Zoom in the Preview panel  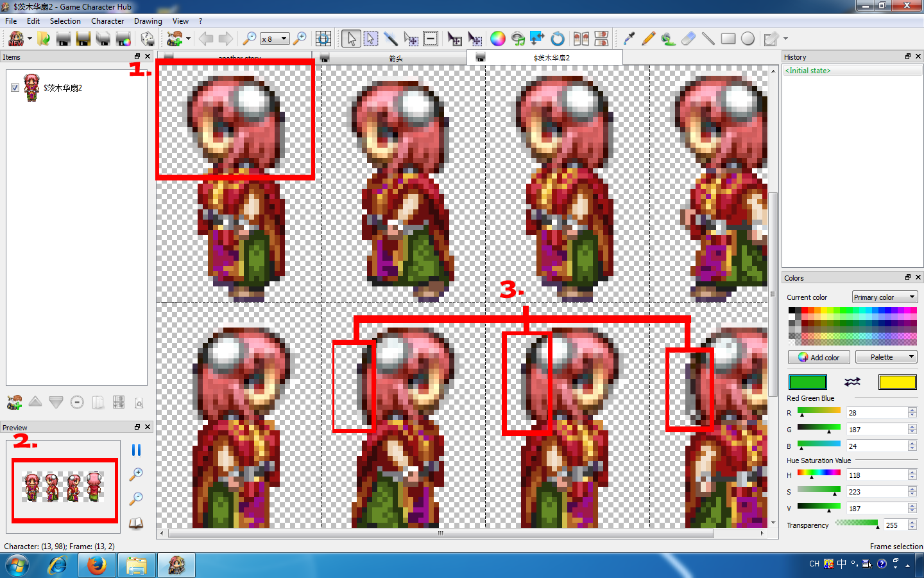point(136,475)
